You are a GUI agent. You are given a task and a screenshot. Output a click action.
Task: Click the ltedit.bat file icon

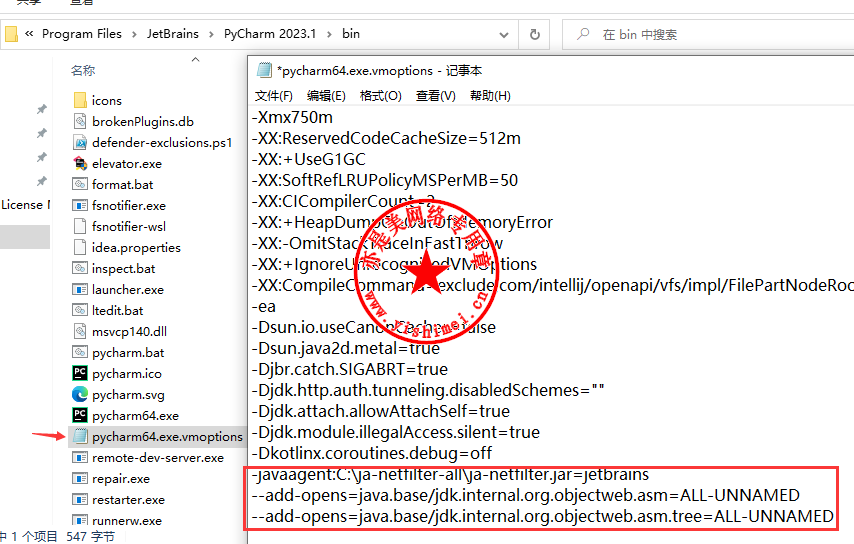[80, 310]
